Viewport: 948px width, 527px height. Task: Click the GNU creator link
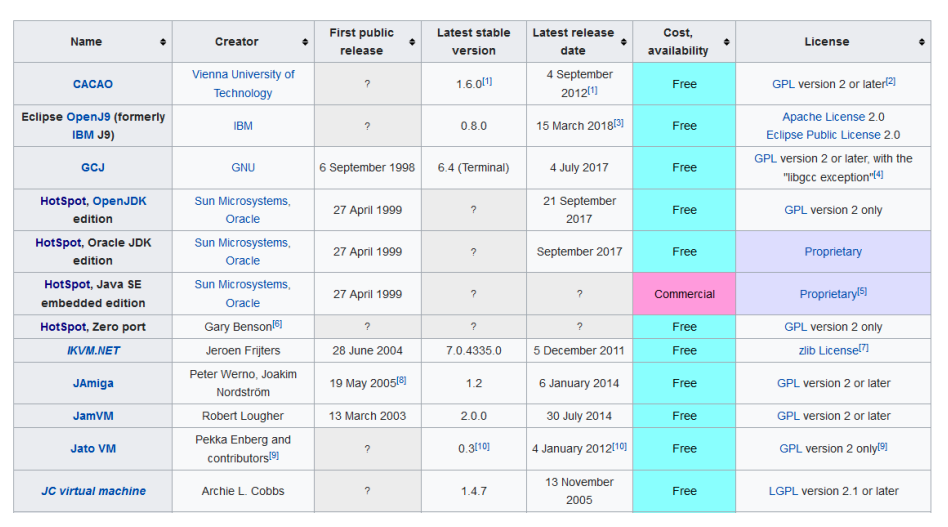point(243,168)
